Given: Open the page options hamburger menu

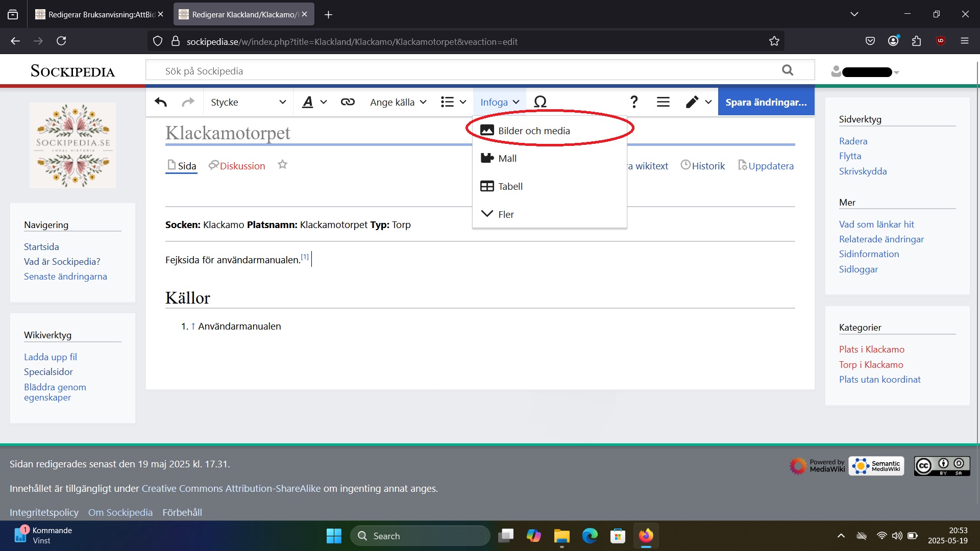Looking at the screenshot, I should [x=663, y=102].
